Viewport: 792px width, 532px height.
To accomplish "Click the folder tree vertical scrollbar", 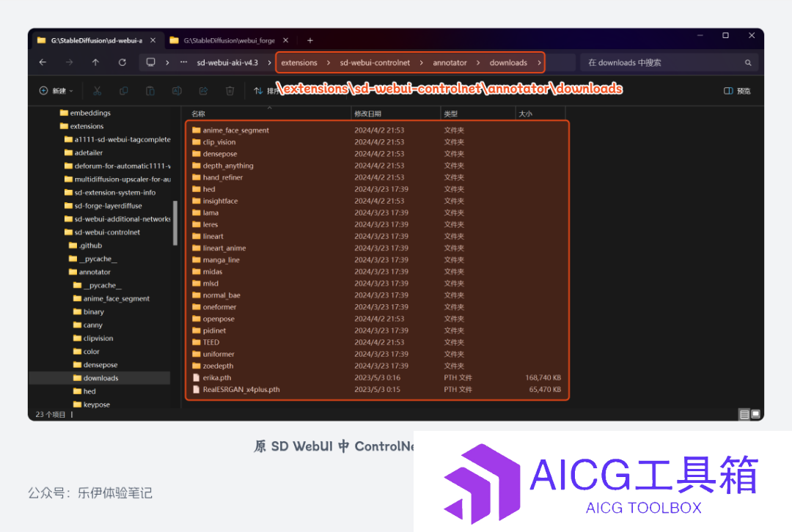I will pos(175,223).
